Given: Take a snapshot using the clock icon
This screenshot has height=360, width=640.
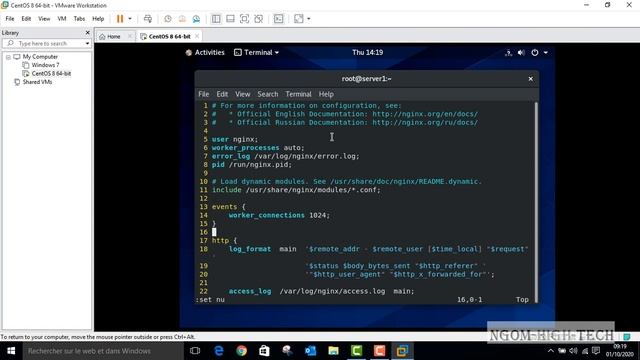Looking at the screenshot, I should coord(168,19).
